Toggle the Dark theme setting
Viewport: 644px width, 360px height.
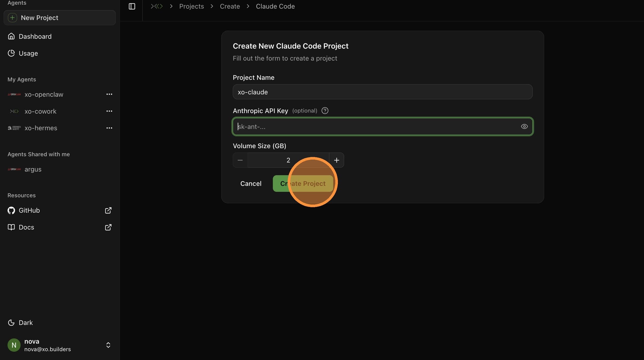point(60,323)
